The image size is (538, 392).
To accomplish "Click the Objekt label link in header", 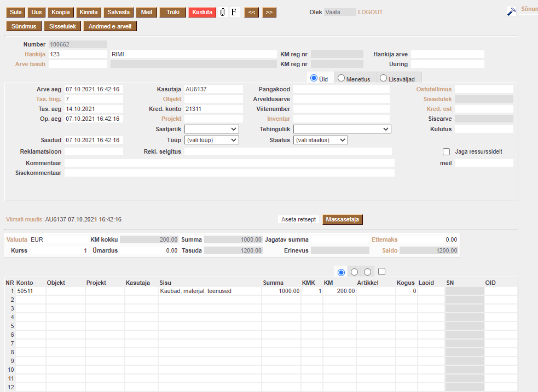I will [172, 99].
